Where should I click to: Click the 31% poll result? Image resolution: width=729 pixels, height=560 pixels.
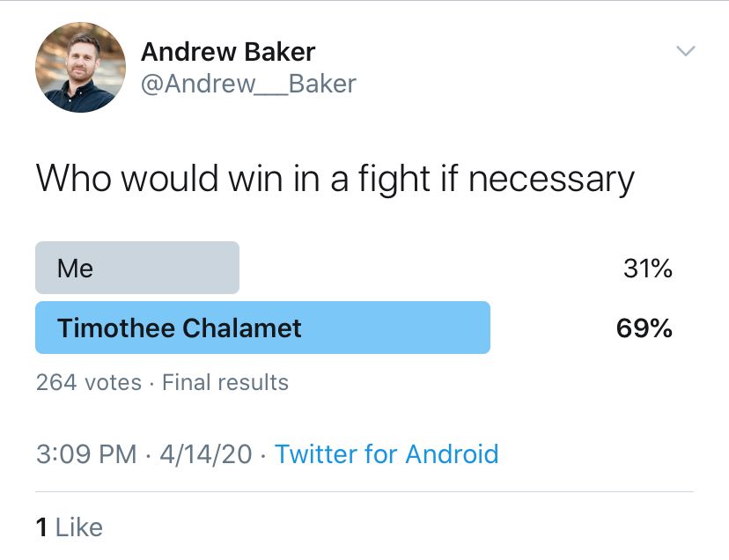click(x=647, y=269)
